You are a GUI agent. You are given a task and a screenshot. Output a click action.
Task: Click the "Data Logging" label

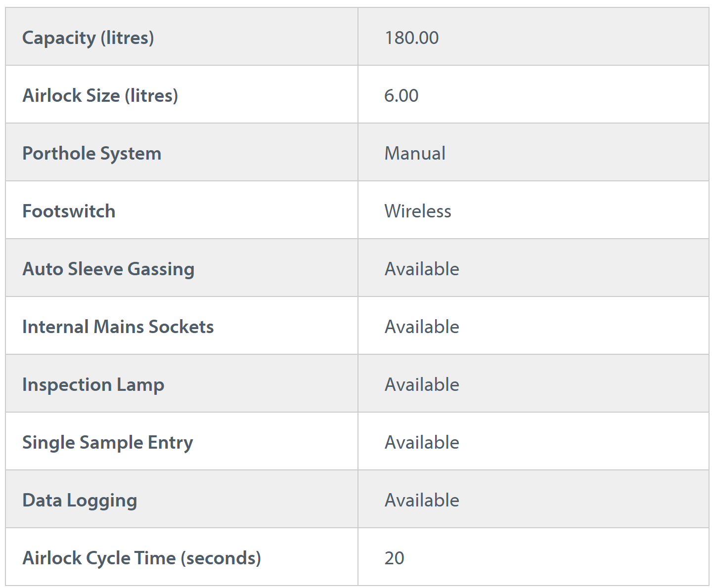tap(80, 500)
